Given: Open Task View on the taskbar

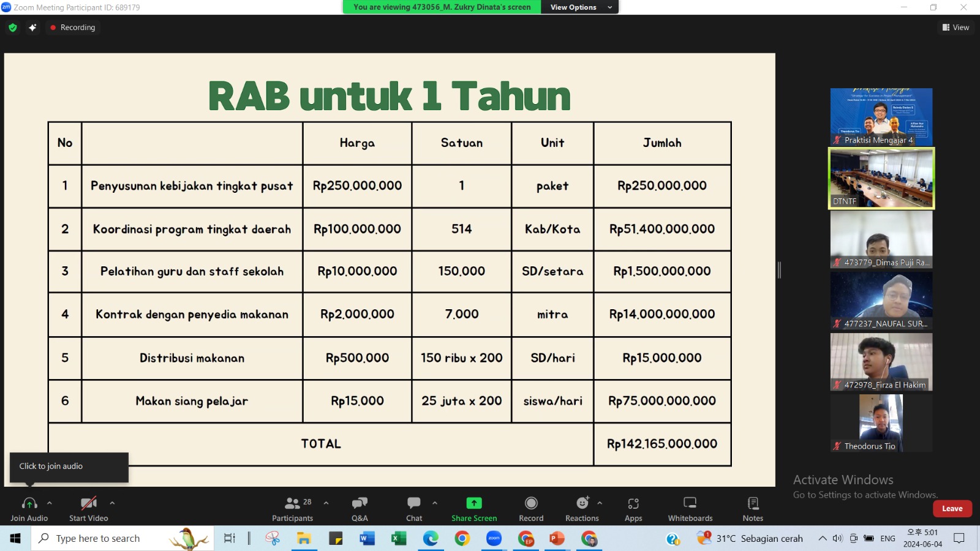Looking at the screenshot, I should pyautogui.click(x=230, y=538).
